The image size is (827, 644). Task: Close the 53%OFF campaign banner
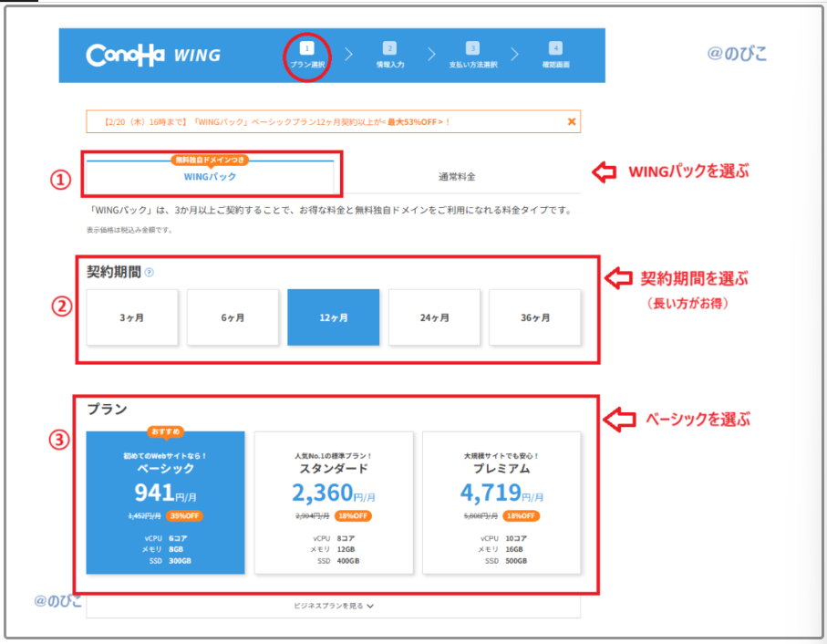pos(571,122)
